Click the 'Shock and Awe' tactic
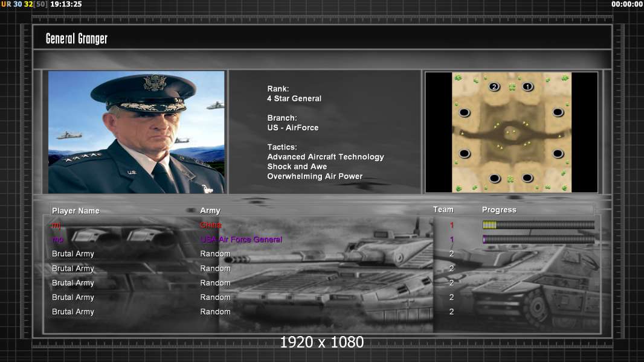Image resolution: width=644 pixels, height=362 pixels. [297, 167]
